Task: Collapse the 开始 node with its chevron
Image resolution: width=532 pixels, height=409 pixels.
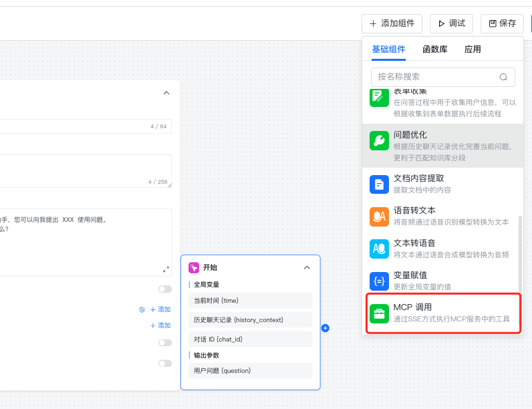Action: point(307,267)
